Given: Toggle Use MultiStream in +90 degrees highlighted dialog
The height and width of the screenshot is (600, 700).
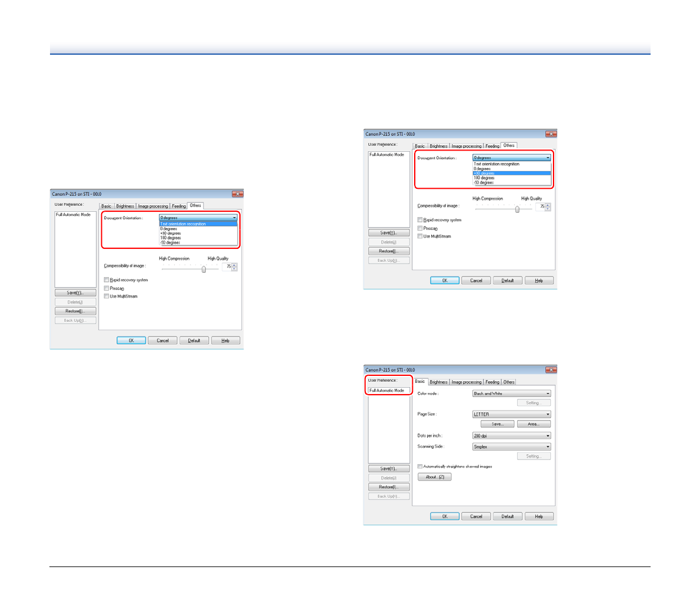Looking at the screenshot, I should 420,236.
